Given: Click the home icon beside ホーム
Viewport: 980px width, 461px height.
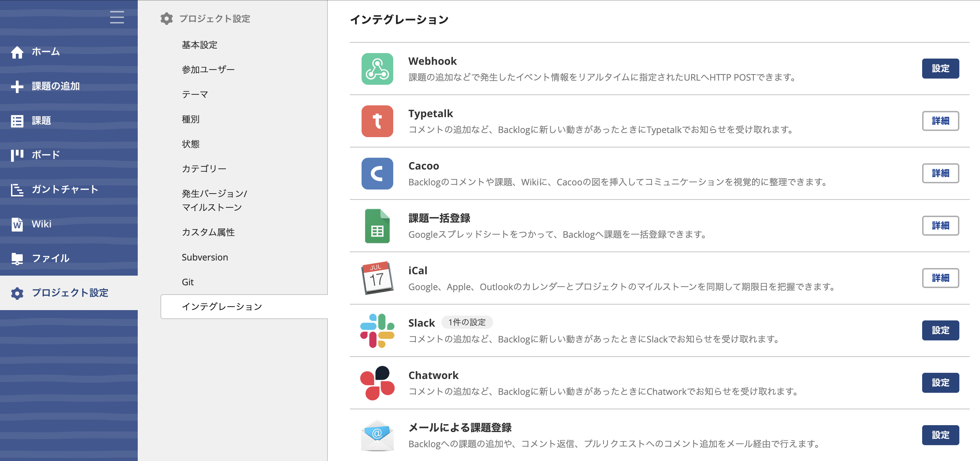Looking at the screenshot, I should (x=17, y=52).
